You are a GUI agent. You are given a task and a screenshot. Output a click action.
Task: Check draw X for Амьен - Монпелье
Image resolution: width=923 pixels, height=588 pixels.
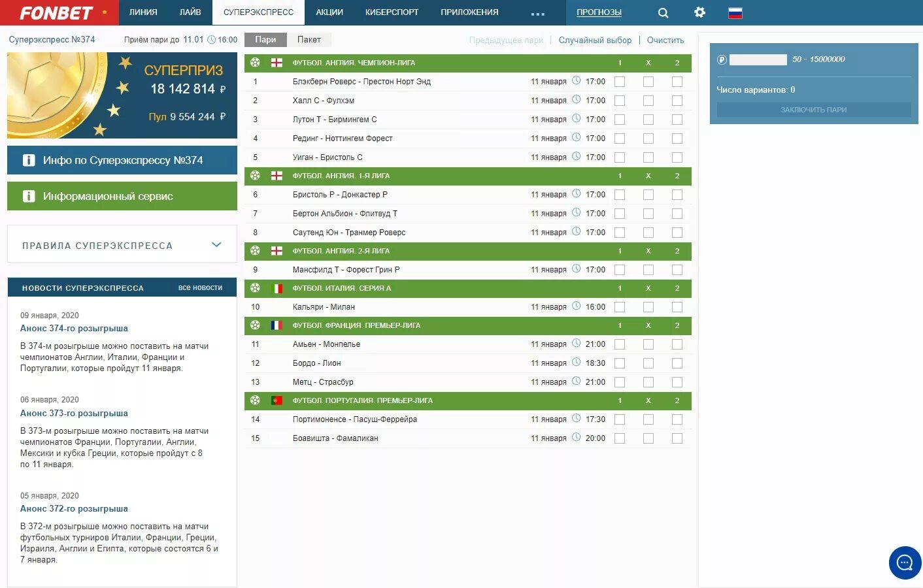(x=648, y=344)
